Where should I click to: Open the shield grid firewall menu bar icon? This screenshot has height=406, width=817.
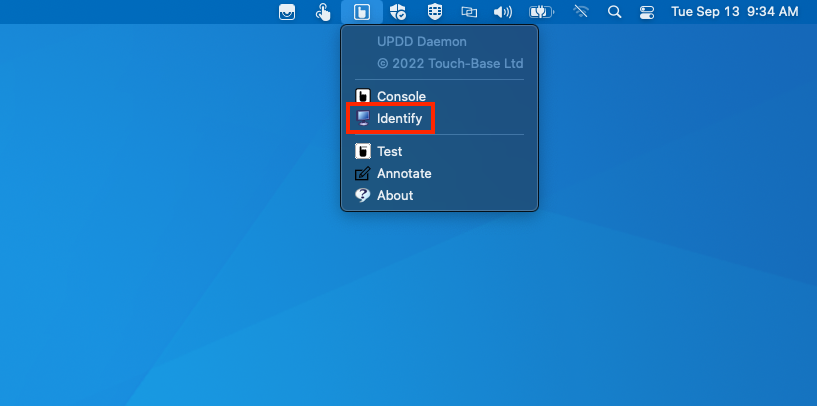(x=435, y=12)
